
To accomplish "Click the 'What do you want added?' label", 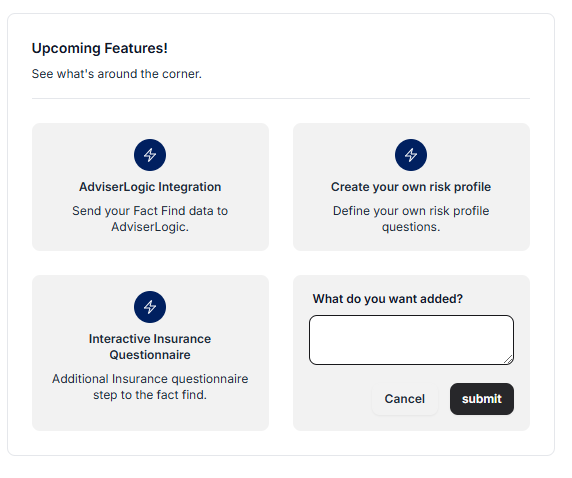I will click(387, 299).
